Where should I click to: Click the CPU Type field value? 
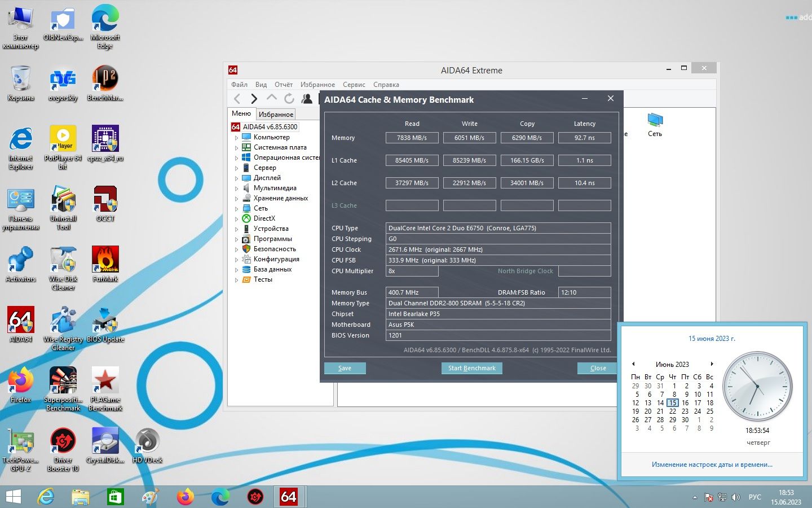coord(498,228)
